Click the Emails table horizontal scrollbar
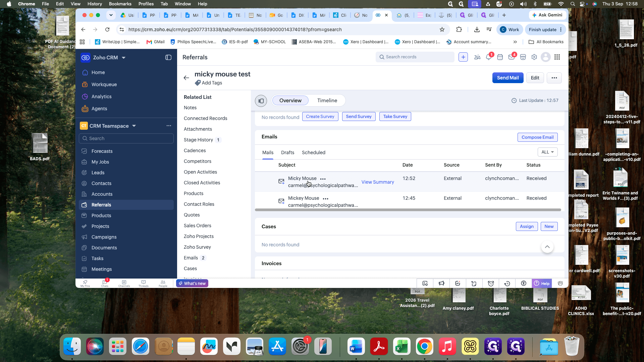Viewport: 644px width, 362px height. (x=408, y=210)
